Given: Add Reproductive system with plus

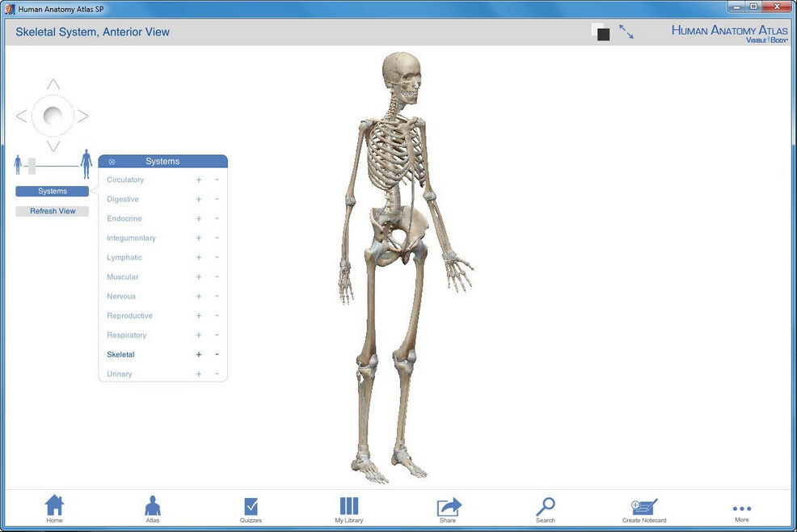Looking at the screenshot, I should [199, 315].
